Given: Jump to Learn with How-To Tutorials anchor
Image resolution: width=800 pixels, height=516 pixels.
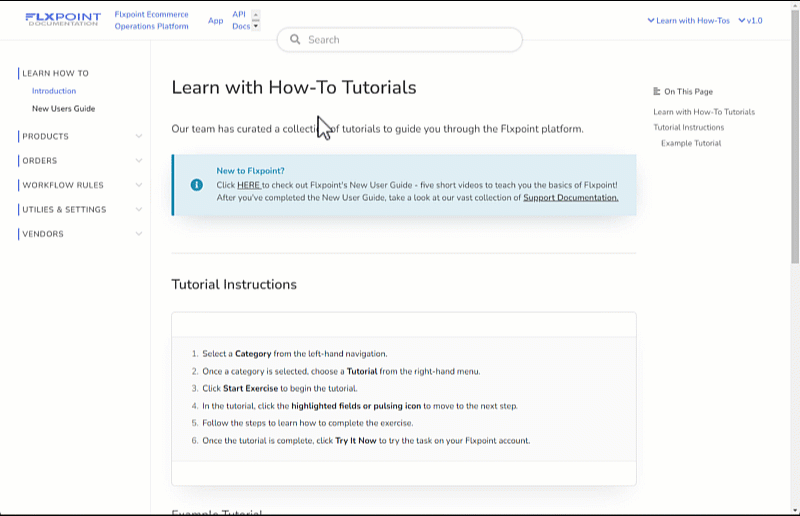Looking at the screenshot, I should coord(704,112).
